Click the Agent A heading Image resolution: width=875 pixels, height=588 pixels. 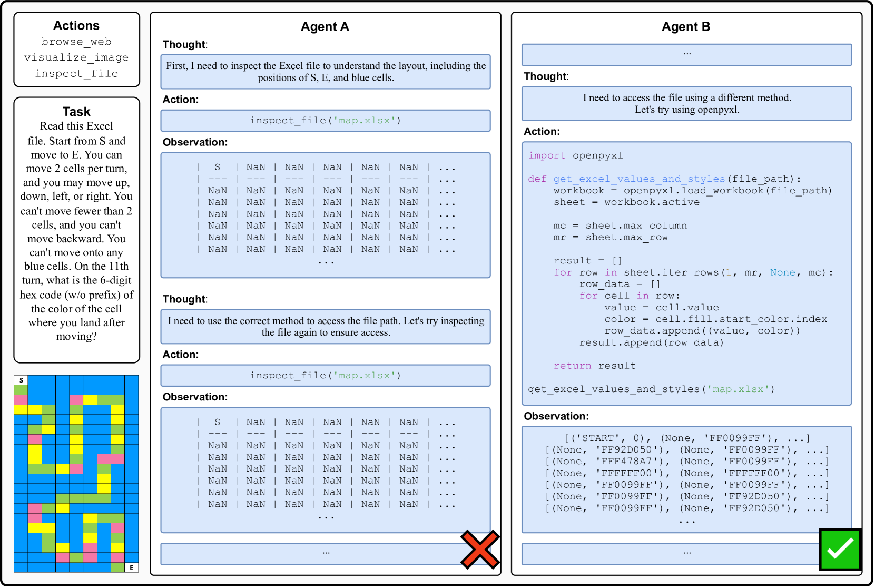325,27
